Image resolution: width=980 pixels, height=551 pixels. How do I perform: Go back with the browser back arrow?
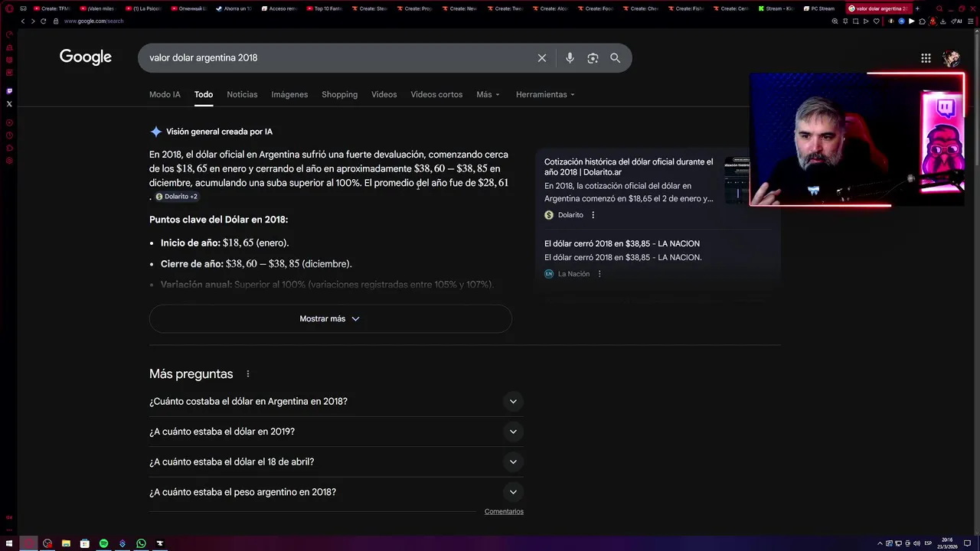coord(22,21)
